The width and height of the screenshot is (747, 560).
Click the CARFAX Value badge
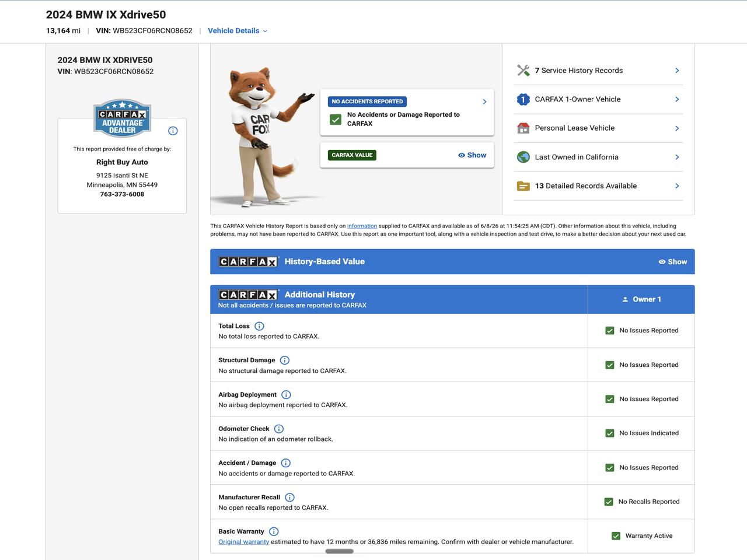coord(352,155)
